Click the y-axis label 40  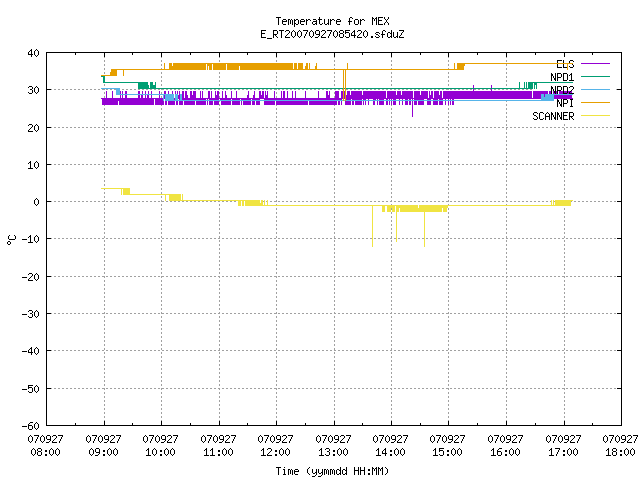(33, 53)
